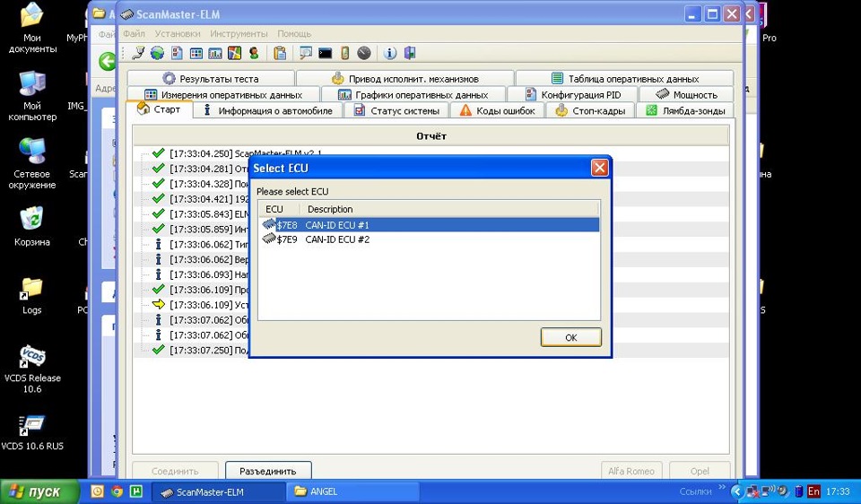Select the Корзина recycle bin icon
The image size is (861, 504).
coord(32,226)
